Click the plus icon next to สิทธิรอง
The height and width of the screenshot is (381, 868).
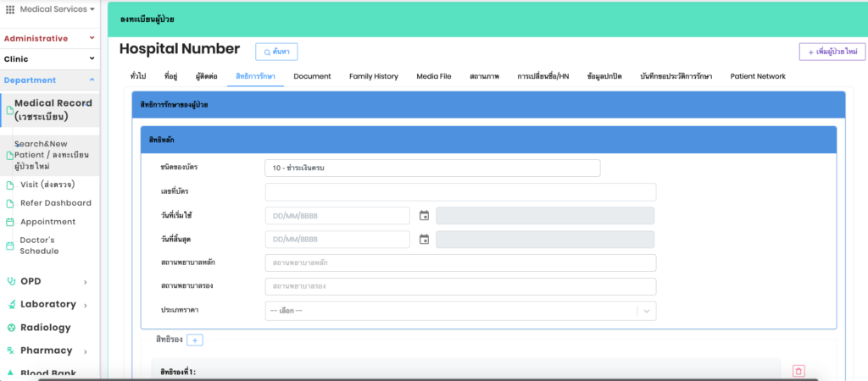coord(194,340)
